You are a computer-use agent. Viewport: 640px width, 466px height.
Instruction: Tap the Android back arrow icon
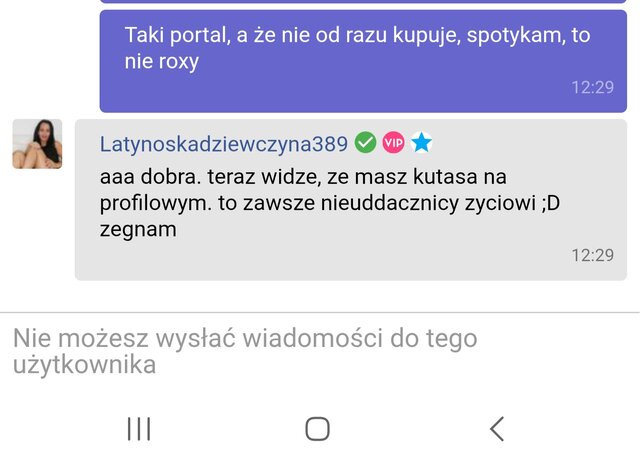pyautogui.click(x=497, y=429)
